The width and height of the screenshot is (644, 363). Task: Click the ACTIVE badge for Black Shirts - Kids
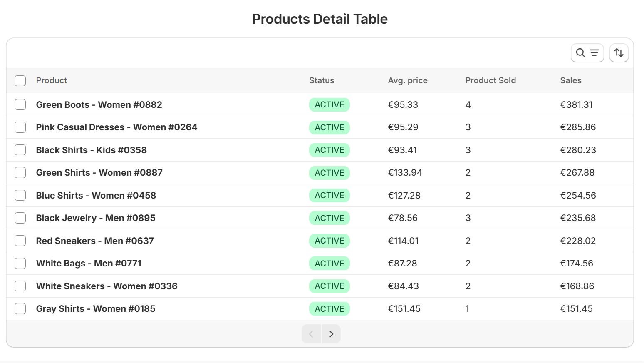point(329,150)
